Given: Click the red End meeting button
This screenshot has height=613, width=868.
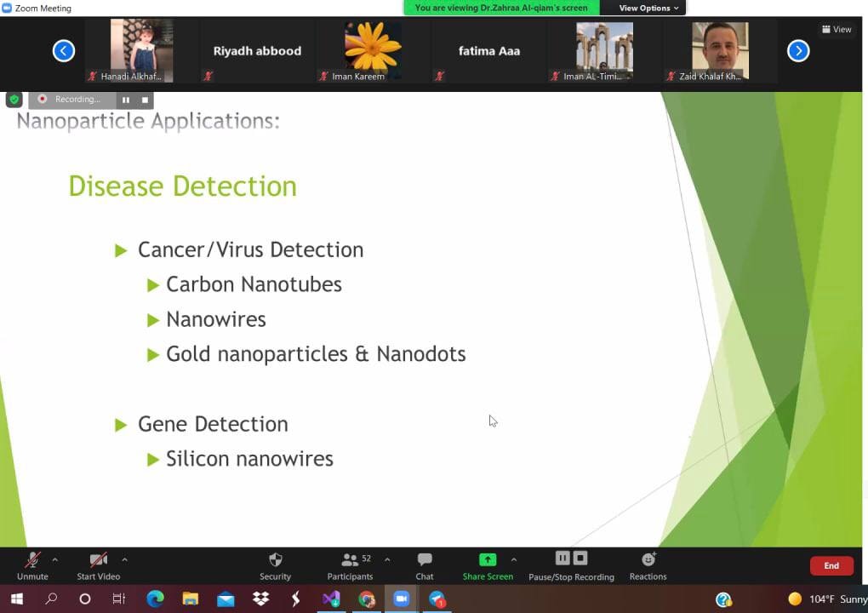Looking at the screenshot, I should (x=831, y=565).
